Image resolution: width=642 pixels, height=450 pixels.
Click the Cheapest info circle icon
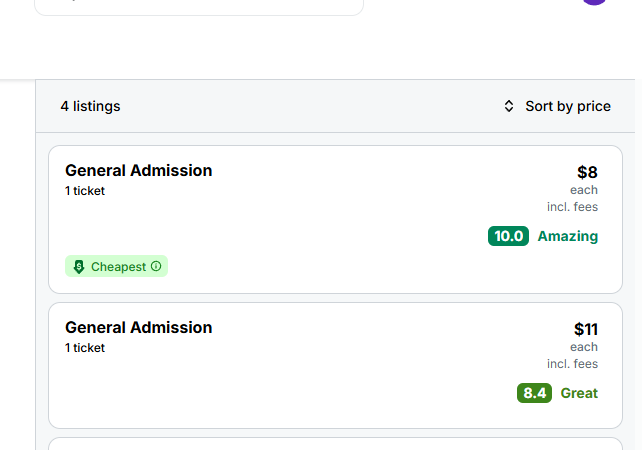(x=156, y=266)
